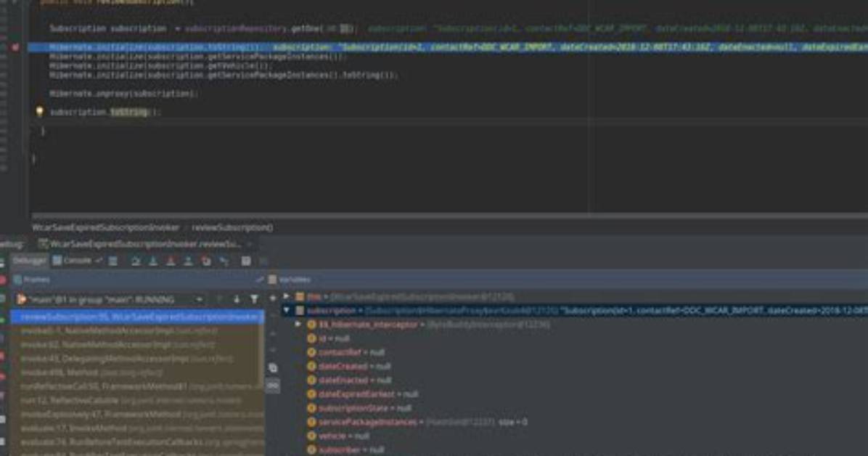
Task: Click the Hibernate.unproxy(subscription) code line
Action: pos(123,94)
